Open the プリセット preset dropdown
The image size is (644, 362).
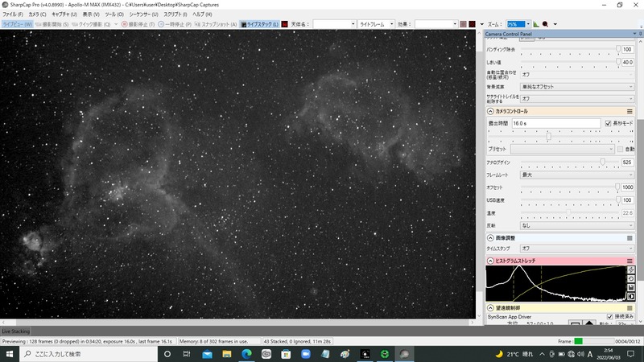(562, 149)
